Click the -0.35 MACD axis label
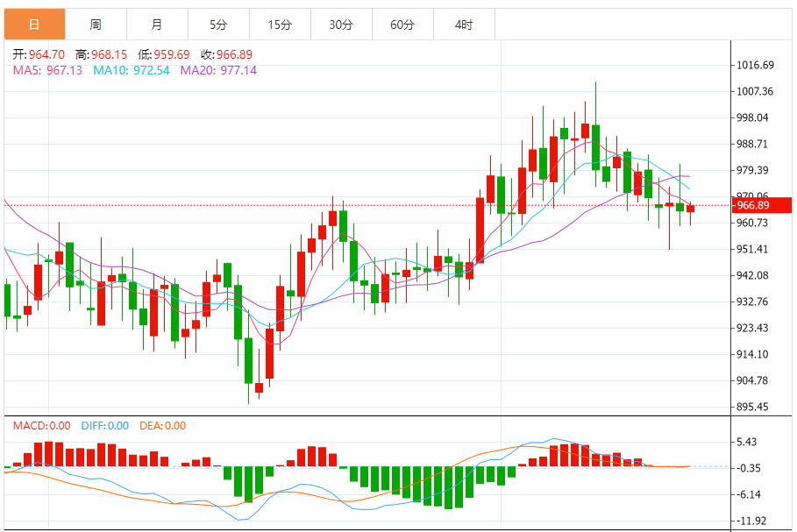 749,469
